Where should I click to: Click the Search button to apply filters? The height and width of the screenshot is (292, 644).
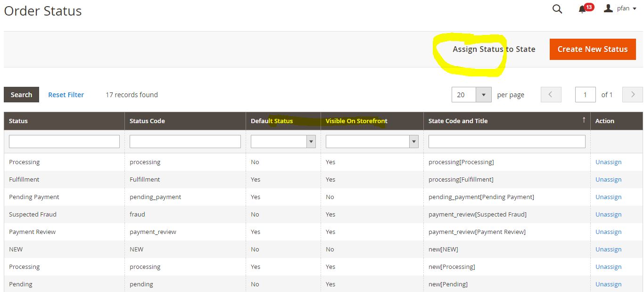[21, 94]
